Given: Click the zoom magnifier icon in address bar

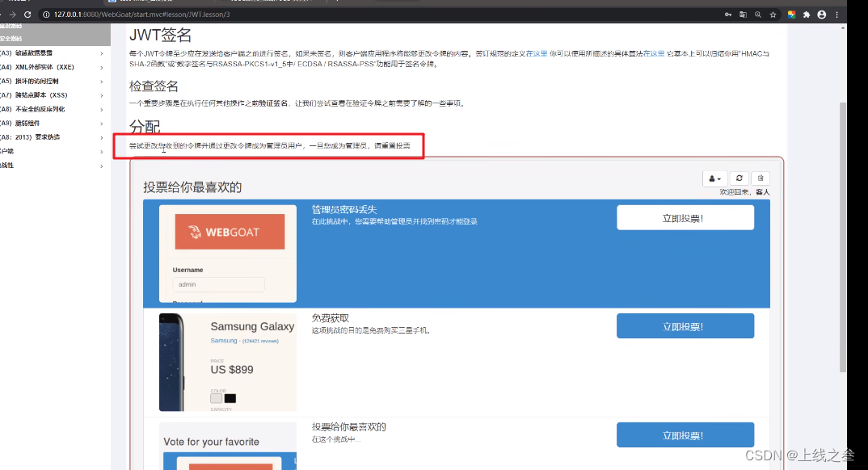Looking at the screenshot, I should [758, 15].
